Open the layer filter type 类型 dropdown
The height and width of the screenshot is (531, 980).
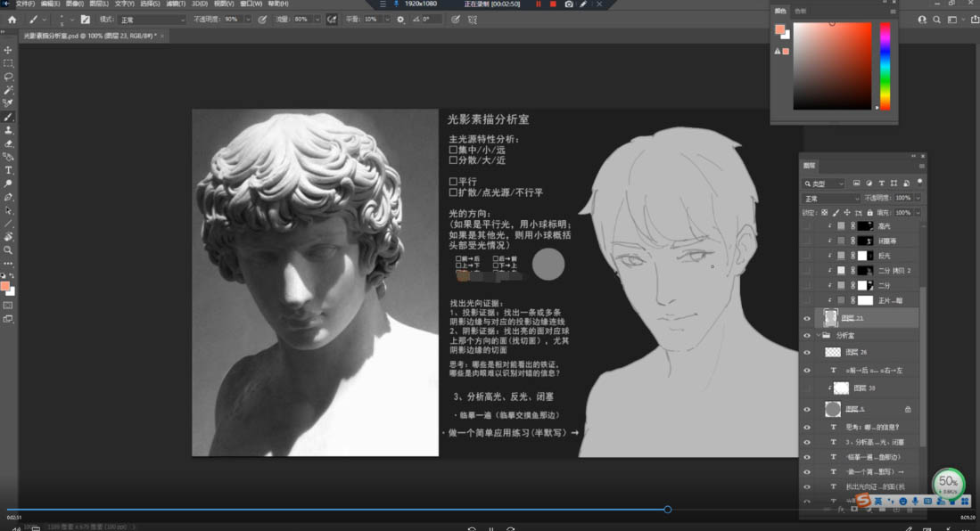coord(824,184)
